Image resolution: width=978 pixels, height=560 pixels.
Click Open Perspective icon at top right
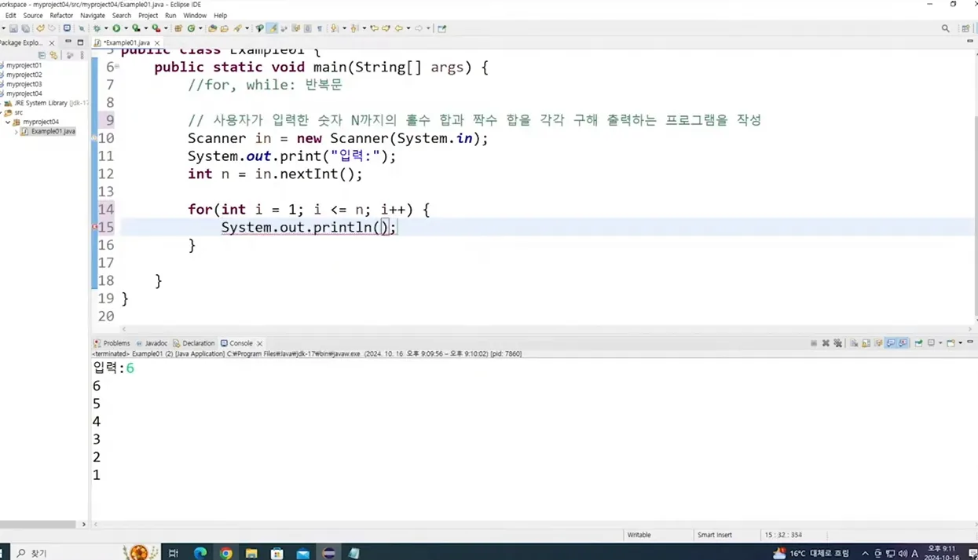[x=966, y=28]
